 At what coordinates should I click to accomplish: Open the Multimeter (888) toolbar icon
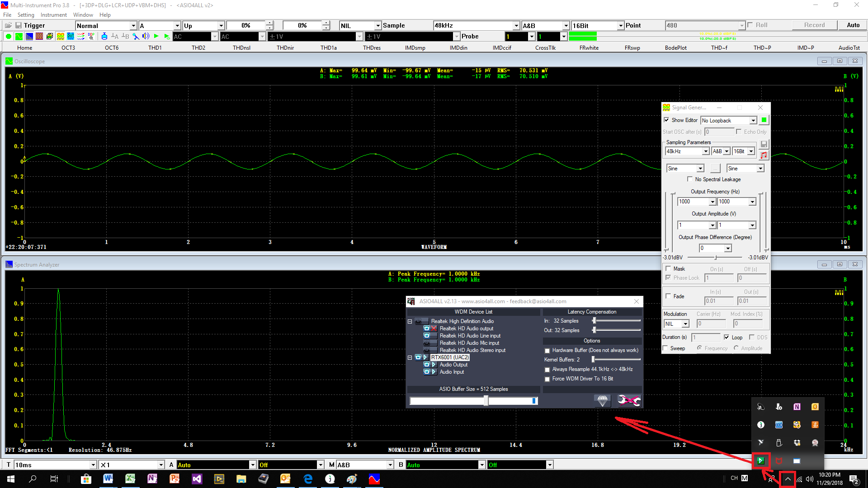39,37
